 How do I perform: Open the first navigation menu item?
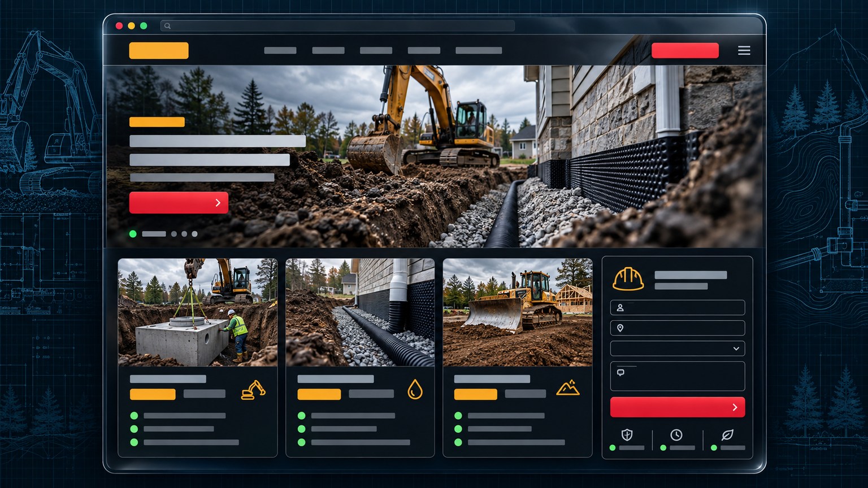pyautogui.click(x=280, y=50)
